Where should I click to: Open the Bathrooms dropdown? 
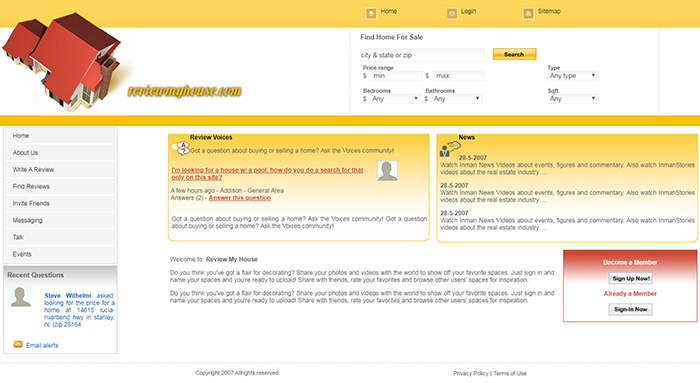(x=457, y=99)
